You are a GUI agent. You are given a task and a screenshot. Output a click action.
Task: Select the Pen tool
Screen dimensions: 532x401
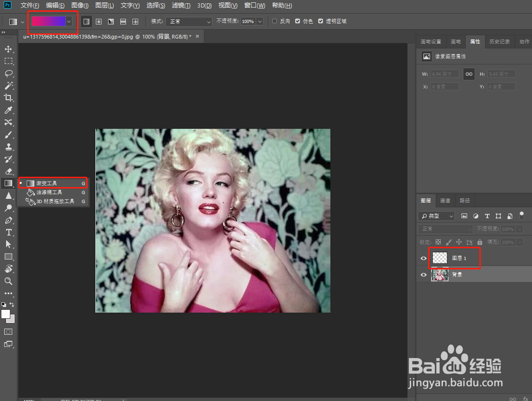pos(8,220)
